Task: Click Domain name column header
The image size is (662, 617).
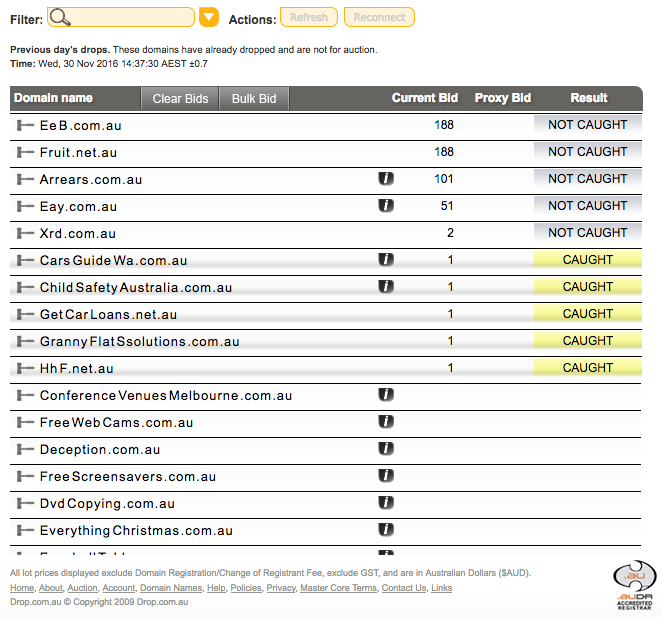Action: point(53,98)
